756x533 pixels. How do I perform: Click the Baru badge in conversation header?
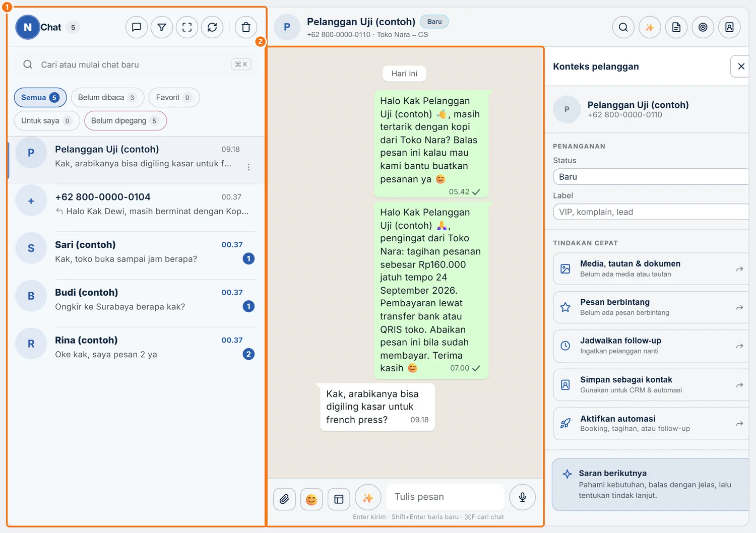click(434, 22)
